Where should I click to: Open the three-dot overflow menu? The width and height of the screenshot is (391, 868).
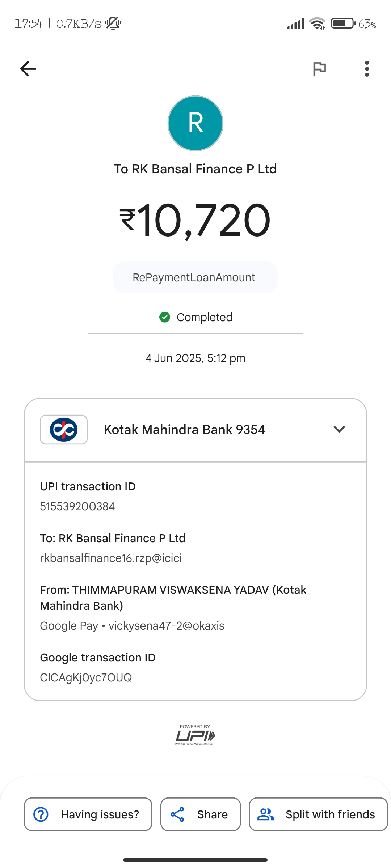click(x=367, y=69)
